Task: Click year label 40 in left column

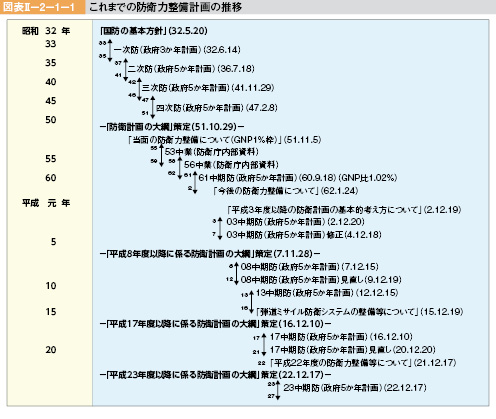Action: 51,82
